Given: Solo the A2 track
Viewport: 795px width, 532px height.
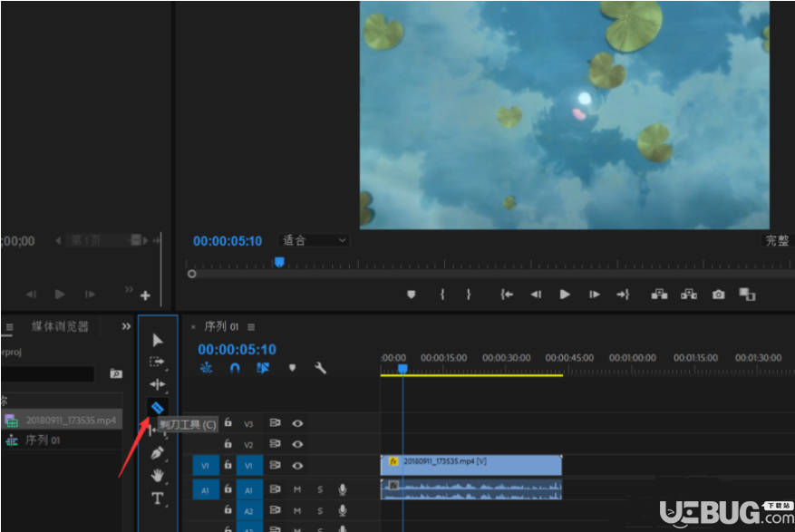Looking at the screenshot, I should coord(320,511).
